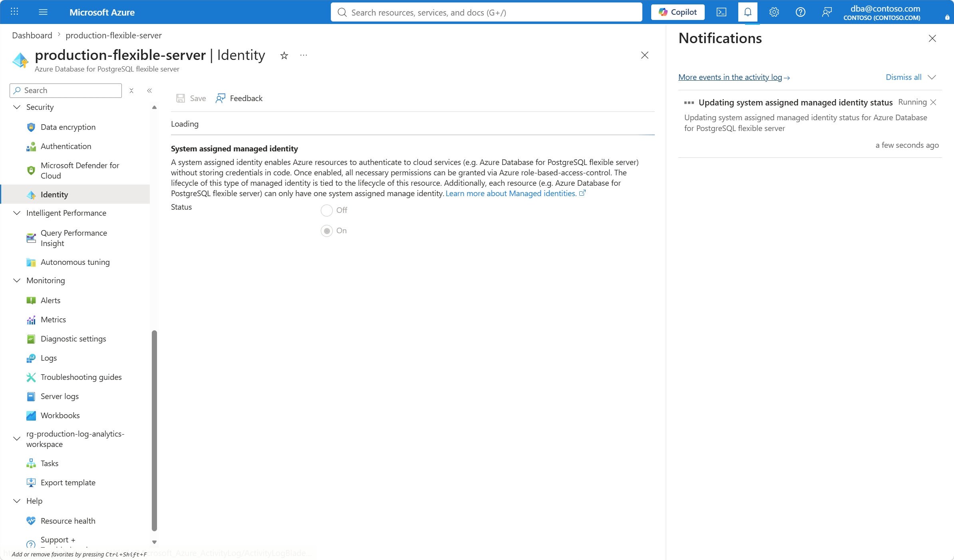The image size is (954, 560).
Task: Click the notifications bell icon
Action: (748, 12)
